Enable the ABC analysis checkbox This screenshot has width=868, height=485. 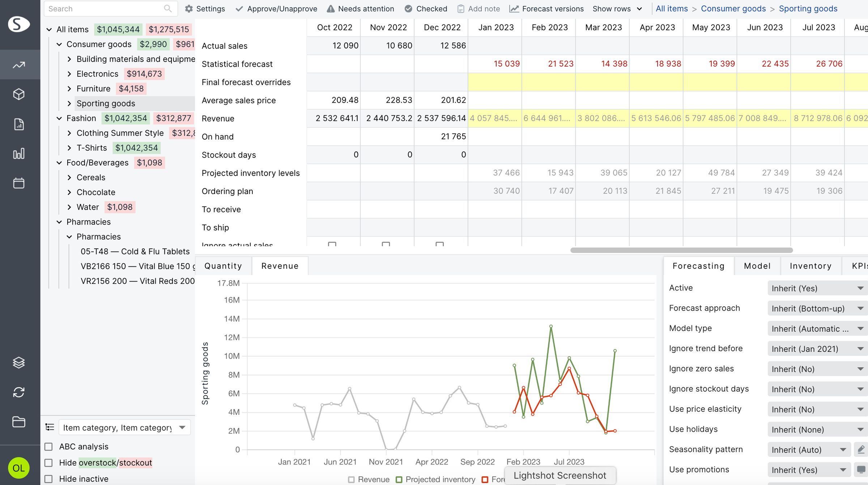click(x=49, y=446)
